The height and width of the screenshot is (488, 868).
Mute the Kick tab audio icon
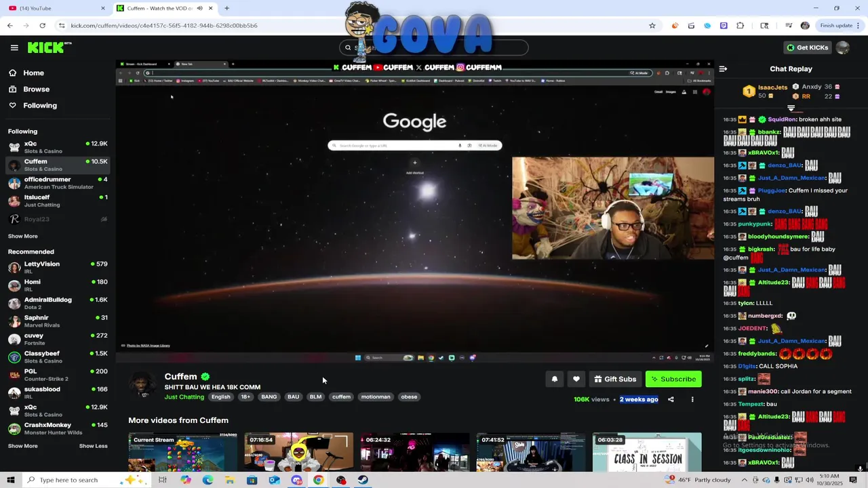tap(199, 8)
